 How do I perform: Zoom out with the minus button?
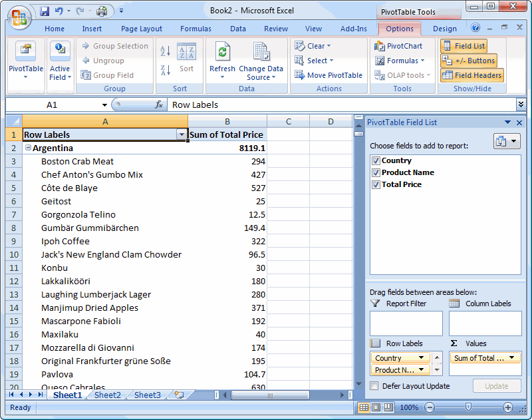(x=430, y=407)
